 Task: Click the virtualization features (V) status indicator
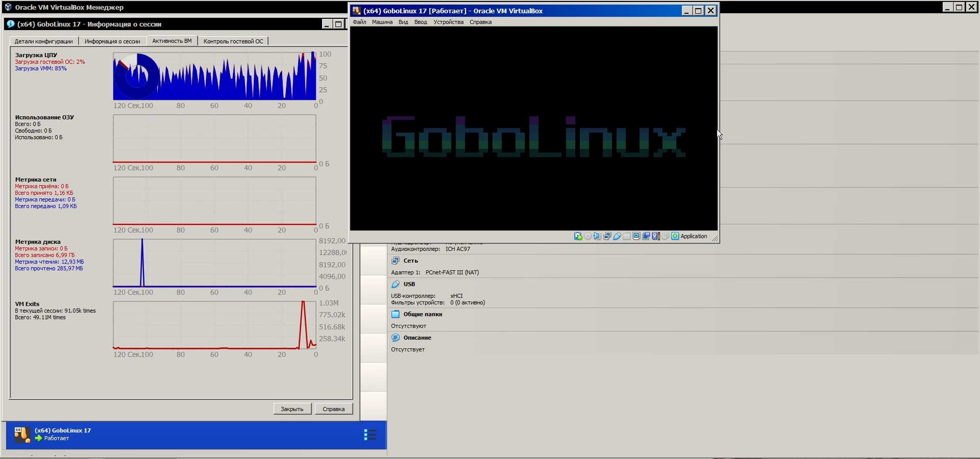tap(655, 236)
